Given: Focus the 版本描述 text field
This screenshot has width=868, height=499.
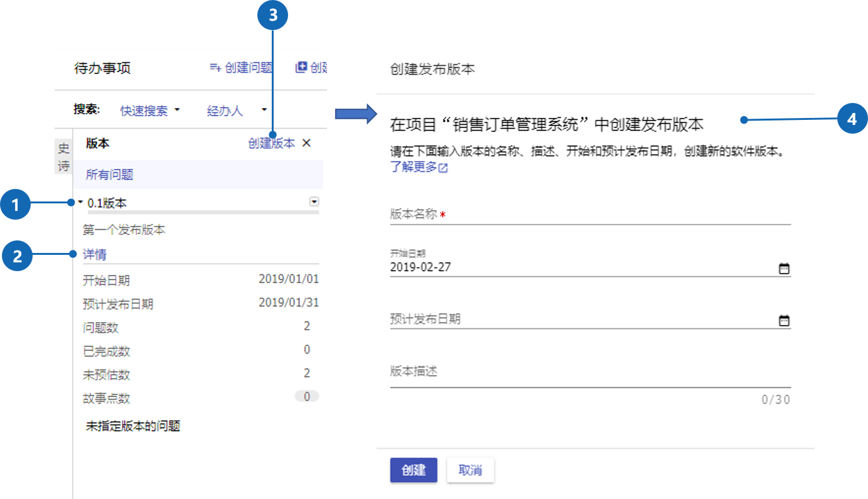Looking at the screenshot, I should (590, 372).
